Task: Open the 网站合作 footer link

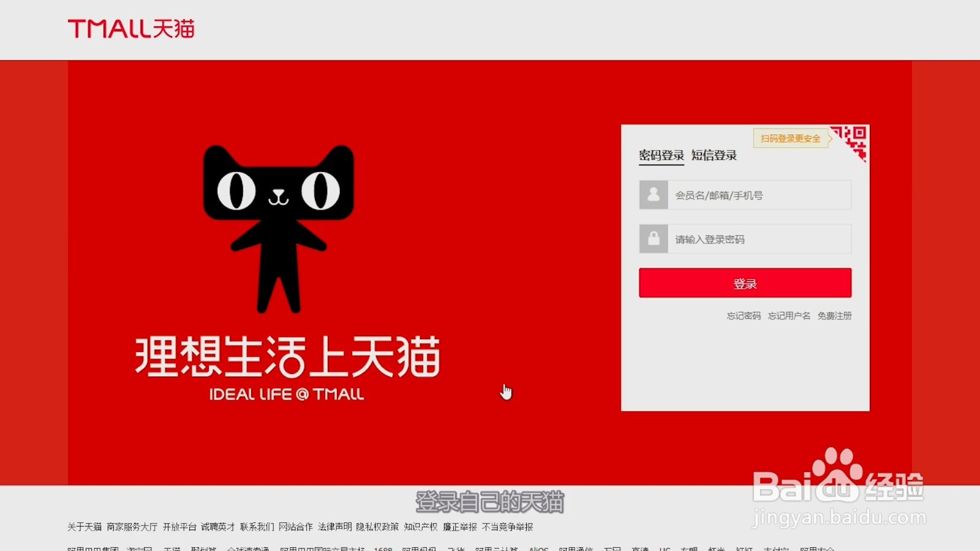Action: tap(296, 527)
